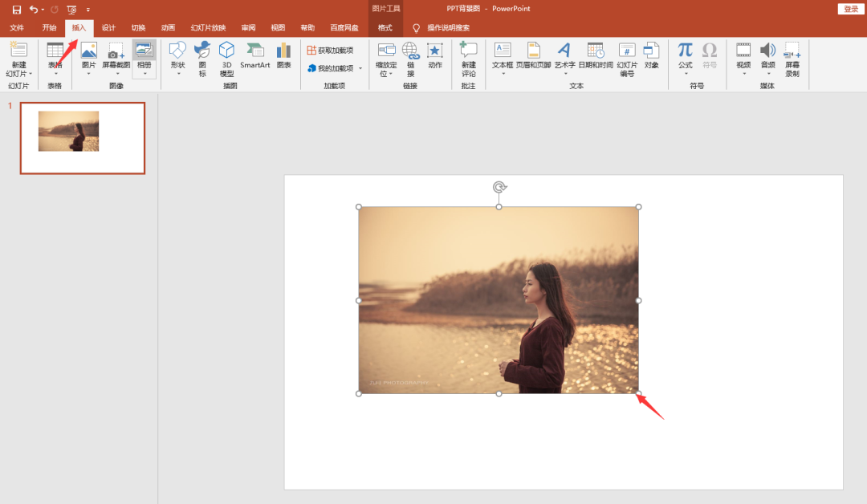The width and height of the screenshot is (867, 504).
Task: Click the 登录 (Sign in) button
Action: (x=851, y=9)
